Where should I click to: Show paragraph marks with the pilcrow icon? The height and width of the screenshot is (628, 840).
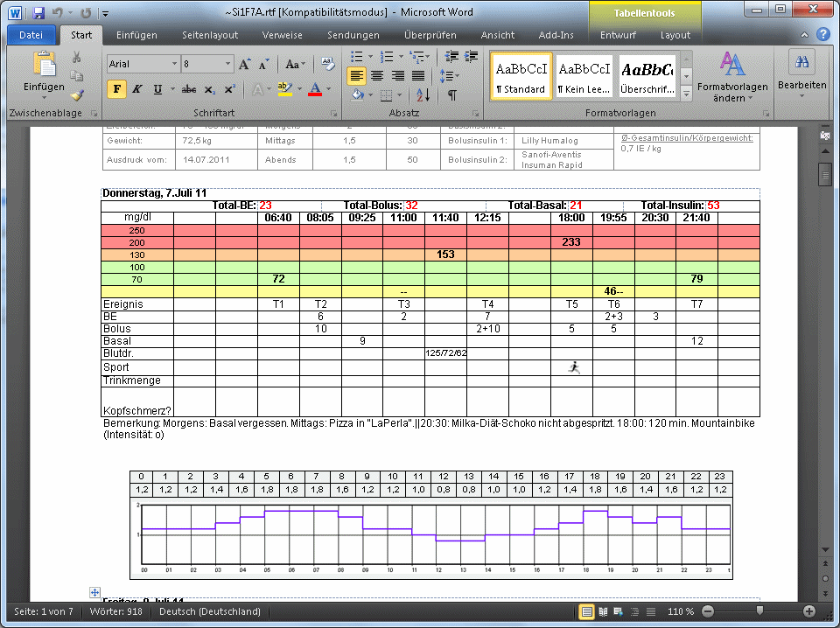(451, 95)
